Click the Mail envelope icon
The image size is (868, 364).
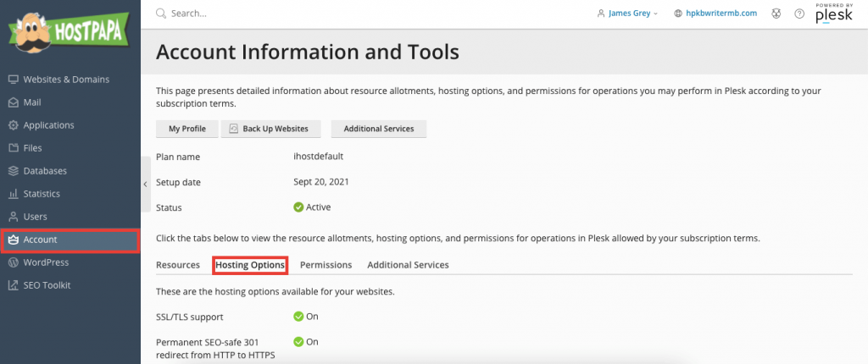point(14,102)
